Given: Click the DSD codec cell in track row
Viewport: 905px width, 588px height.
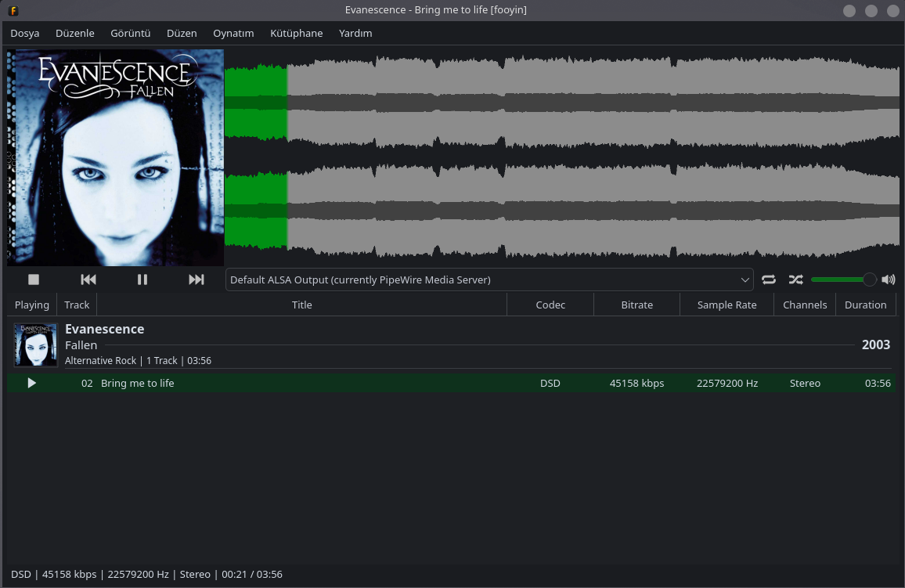Looking at the screenshot, I should pos(550,383).
